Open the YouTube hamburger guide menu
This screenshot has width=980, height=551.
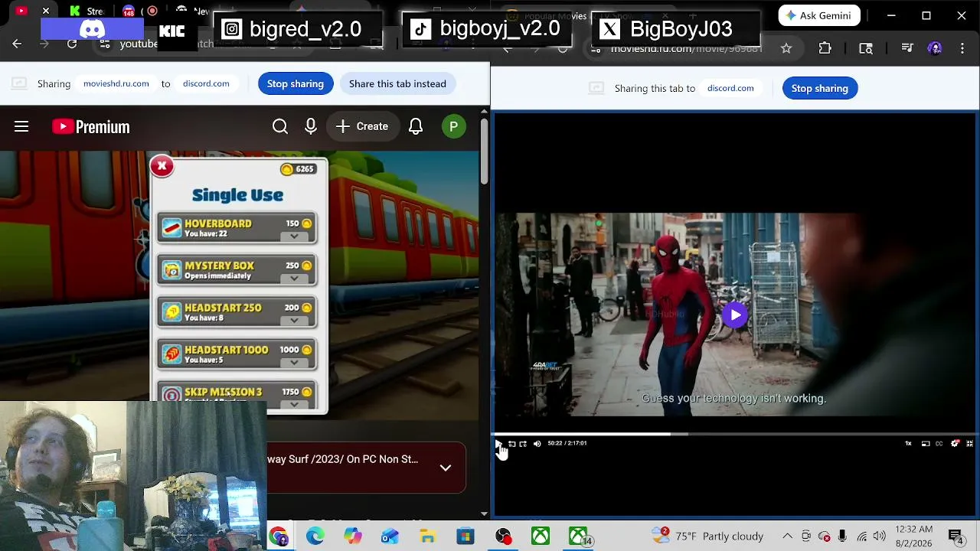click(x=21, y=126)
